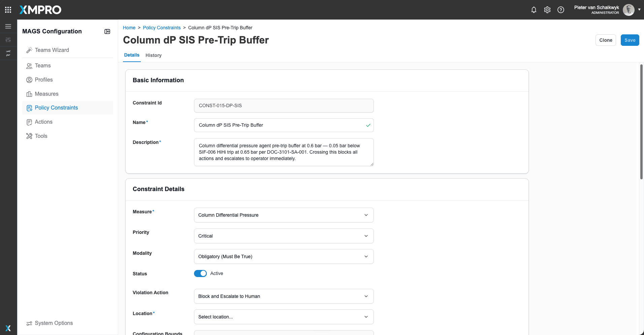Open the app launcher grid icon

tap(8, 10)
